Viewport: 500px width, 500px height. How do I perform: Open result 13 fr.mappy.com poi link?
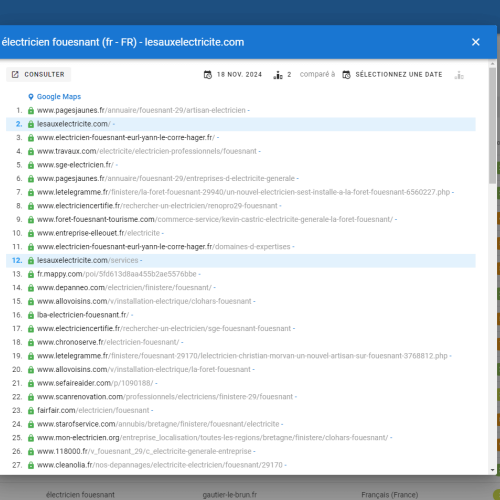(x=117, y=274)
